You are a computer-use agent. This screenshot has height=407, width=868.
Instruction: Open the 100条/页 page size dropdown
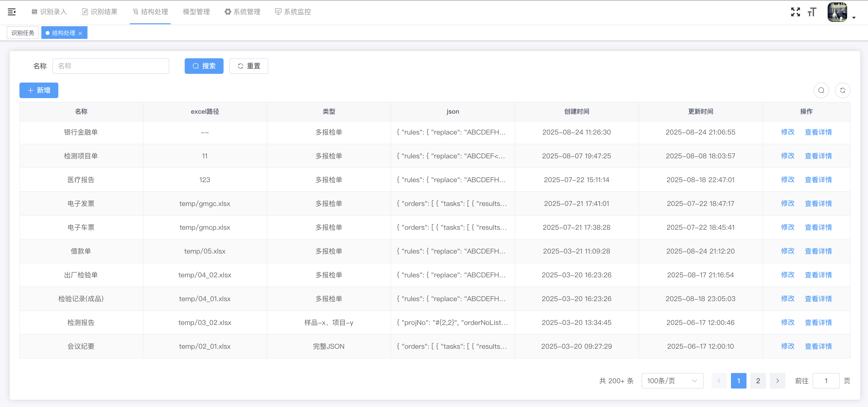(672, 381)
